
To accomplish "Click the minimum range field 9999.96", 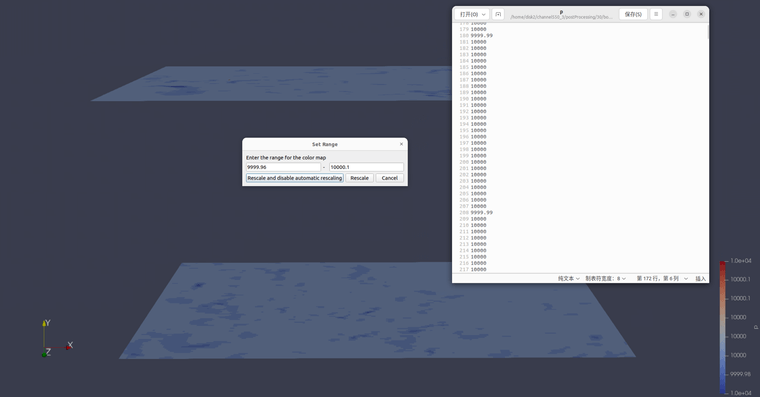I will tap(283, 167).
